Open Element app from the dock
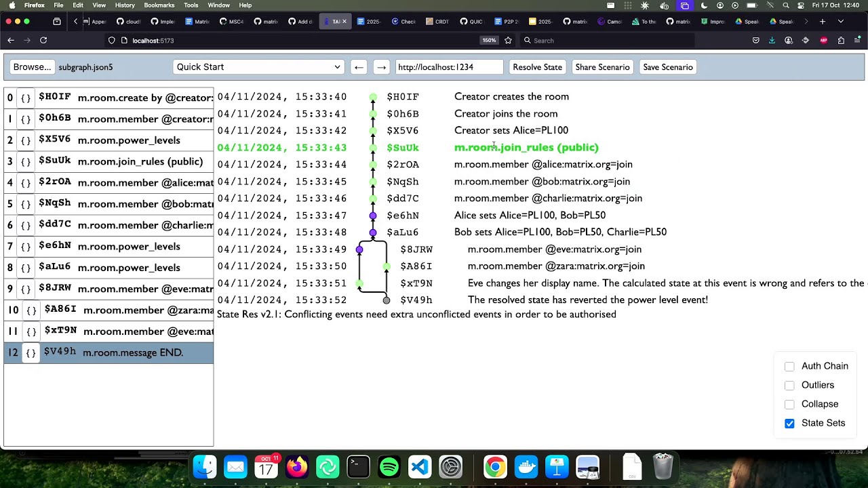This screenshot has width=868, height=488. [x=328, y=467]
